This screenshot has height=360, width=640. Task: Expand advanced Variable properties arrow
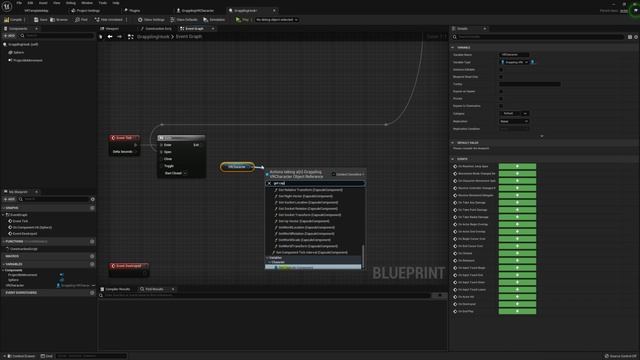click(x=542, y=136)
